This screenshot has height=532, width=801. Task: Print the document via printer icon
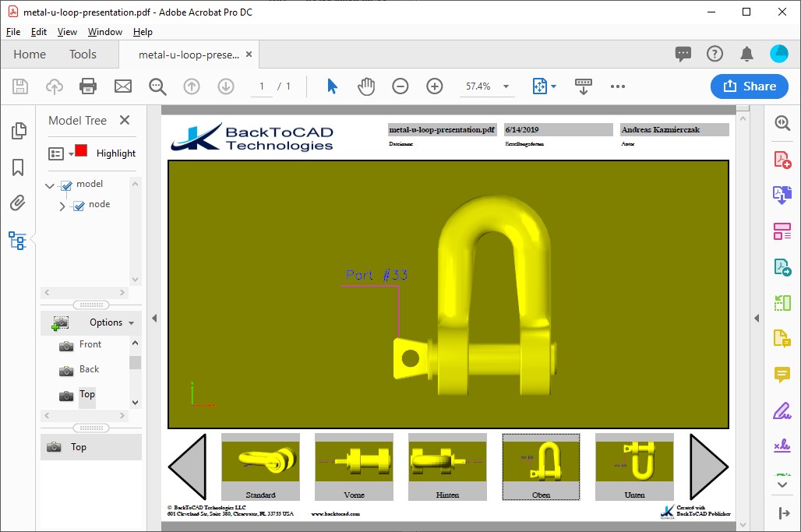coord(88,86)
